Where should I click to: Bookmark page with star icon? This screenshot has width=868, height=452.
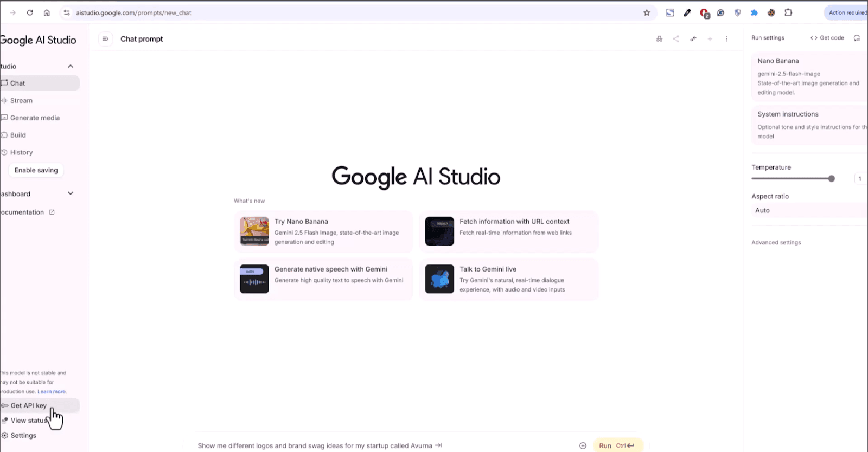pos(647,12)
